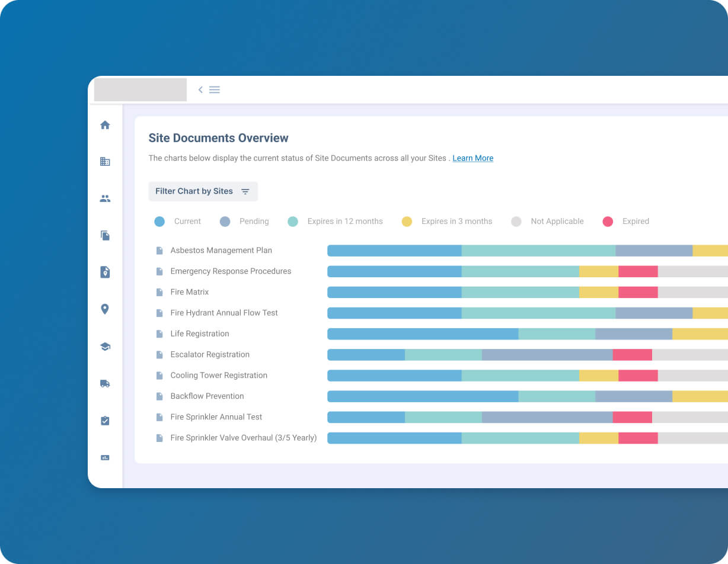Select the Backflow Prevention document row
Viewport: 728px width, 564px height.
[207, 396]
